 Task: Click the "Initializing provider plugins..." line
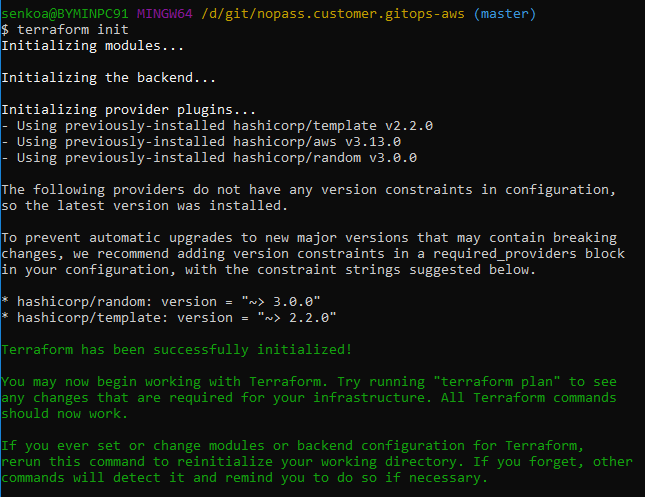[x=126, y=110]
